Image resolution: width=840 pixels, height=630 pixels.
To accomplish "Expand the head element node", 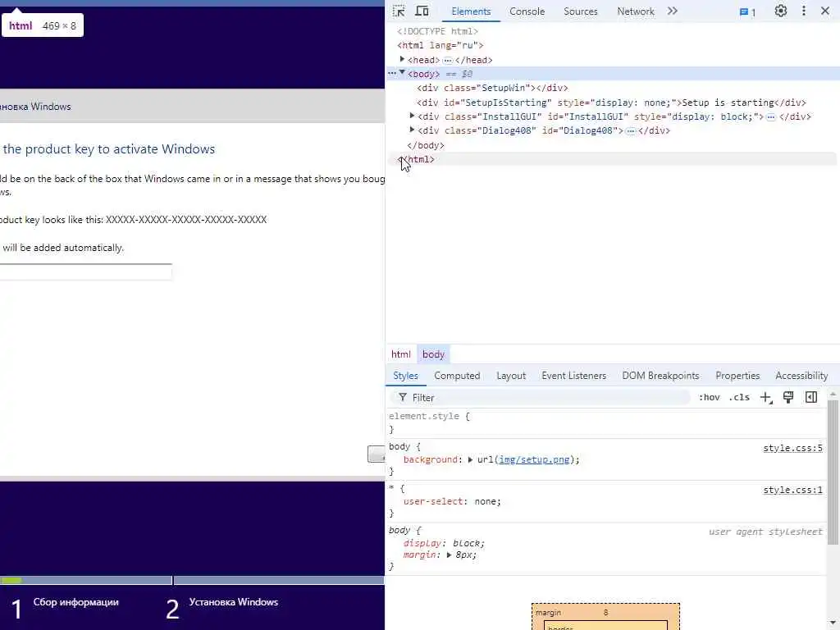I will 402,59.
